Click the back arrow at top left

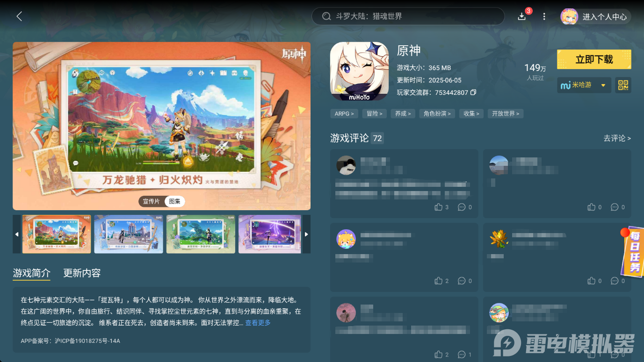click(19, 16)
